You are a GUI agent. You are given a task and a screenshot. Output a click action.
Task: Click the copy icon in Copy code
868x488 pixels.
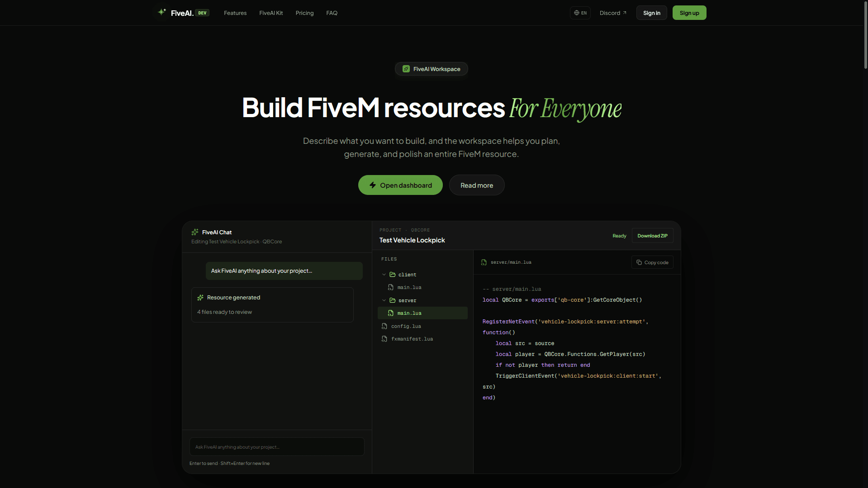pyautogui.click(x=639, y=262)
